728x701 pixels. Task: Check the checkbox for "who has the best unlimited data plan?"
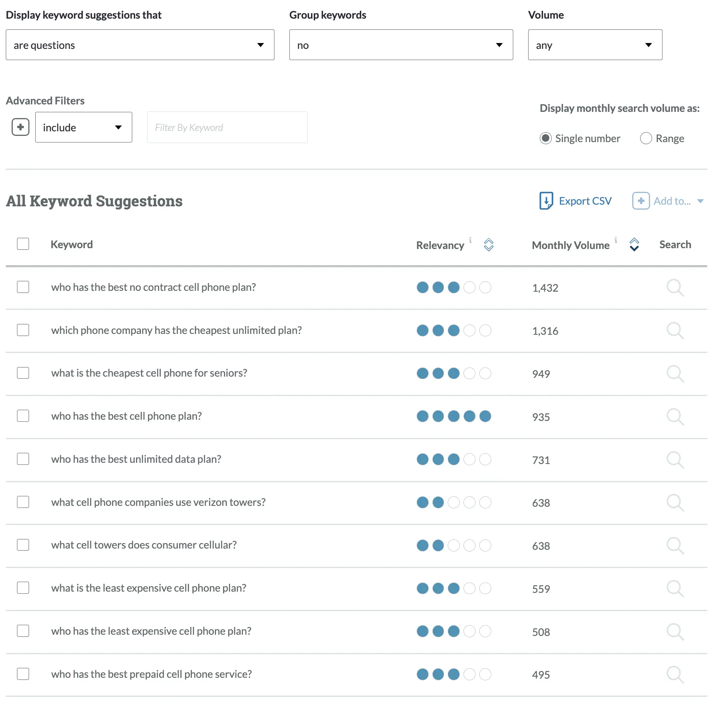pyautogui.click(x=23, y=459)
